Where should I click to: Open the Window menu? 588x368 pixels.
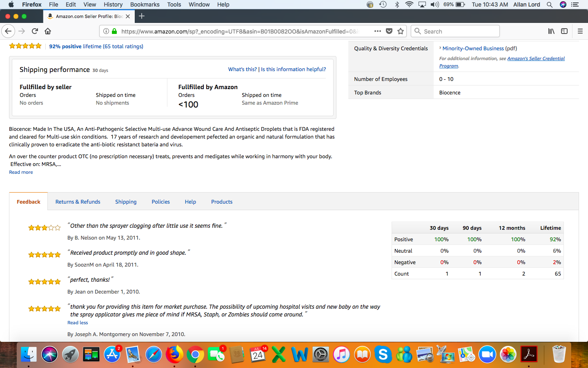coord(199,4)
